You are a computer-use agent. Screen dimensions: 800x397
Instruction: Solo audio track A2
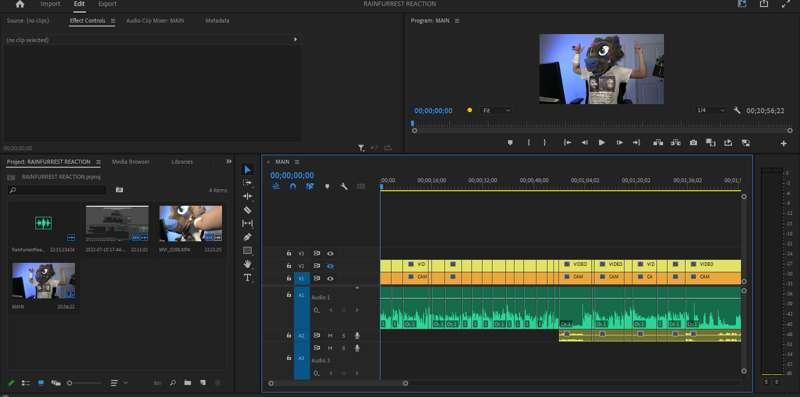(x=343, y=335)
